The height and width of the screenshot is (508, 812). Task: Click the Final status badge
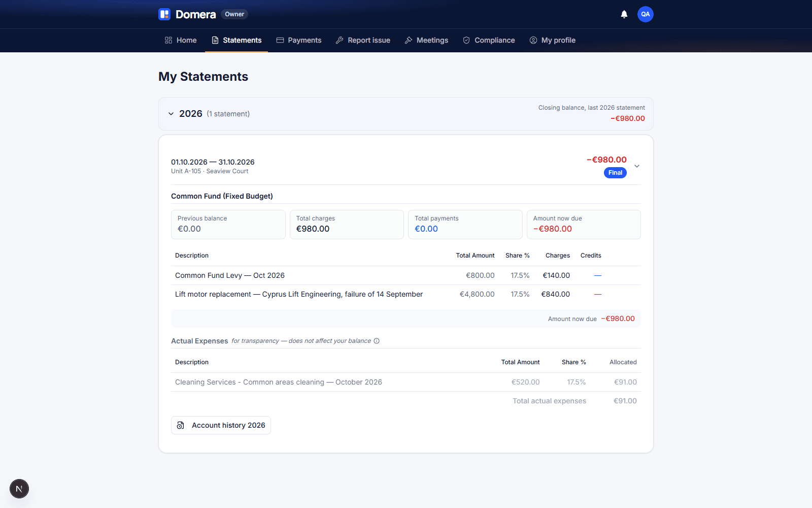615,173
